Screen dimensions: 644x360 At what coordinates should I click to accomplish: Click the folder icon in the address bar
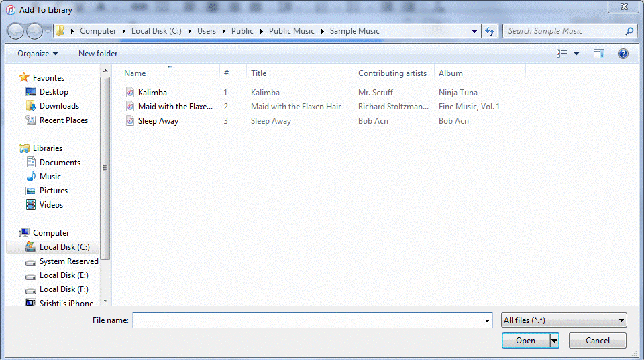pos(60,31)
